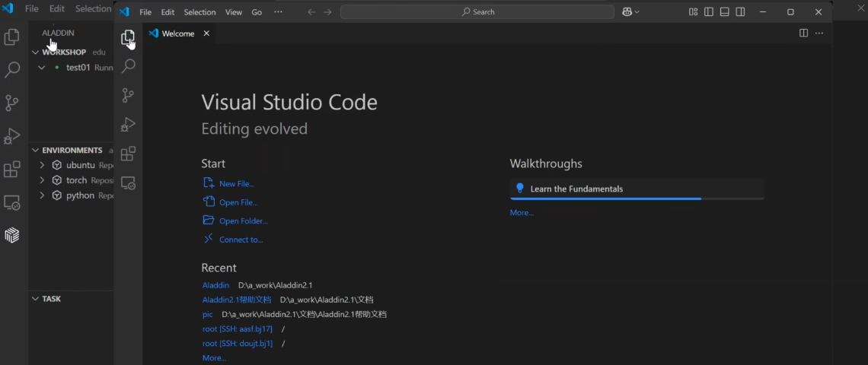
Task: Click the Open File... link
Action: point(238,202)
